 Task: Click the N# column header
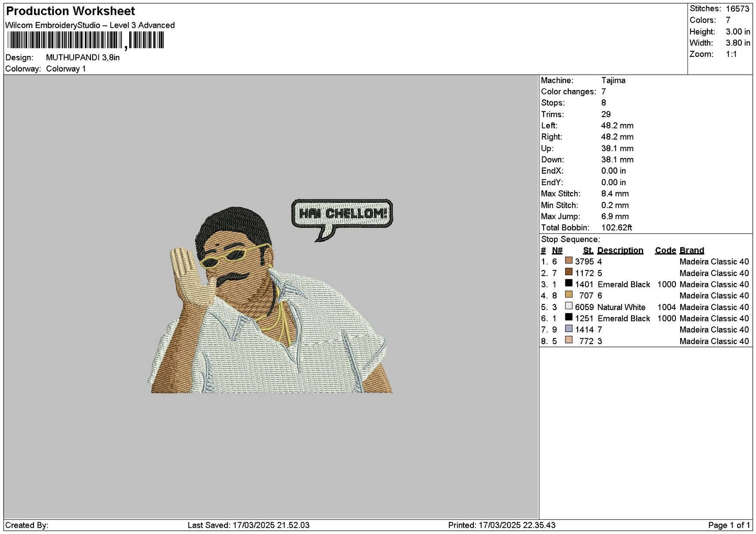557,251
